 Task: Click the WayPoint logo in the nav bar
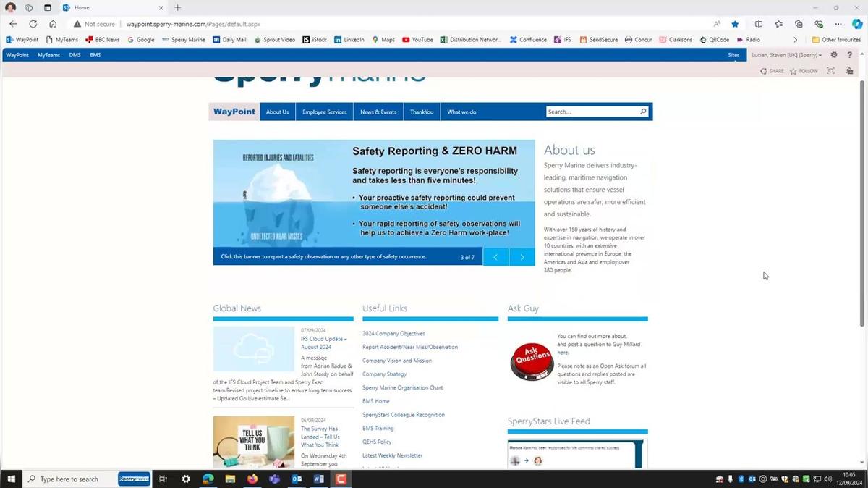pos(234,112)
